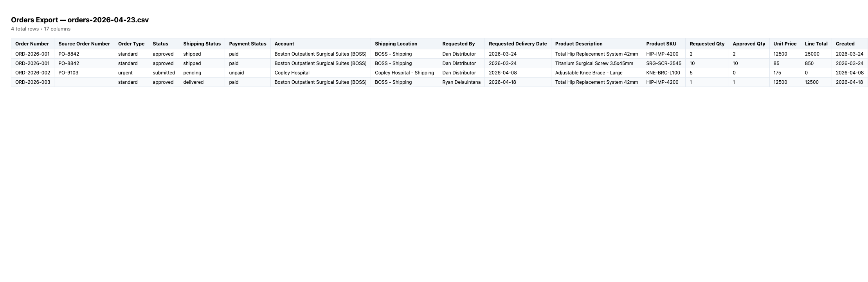The height and width of the screenshot is (282, 868).
Task: Select the ORD-2026-003 order number cell
Action: [32, 82]
